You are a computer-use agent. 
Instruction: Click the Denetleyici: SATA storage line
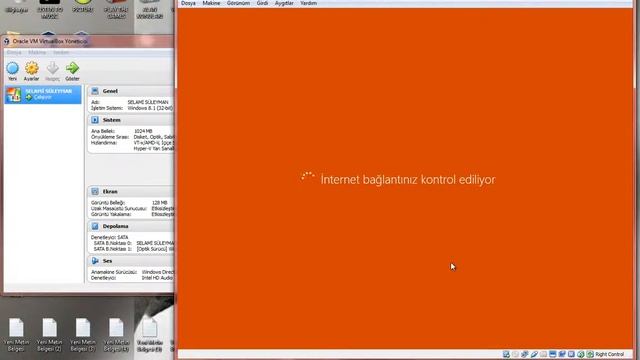click(109, 237)
